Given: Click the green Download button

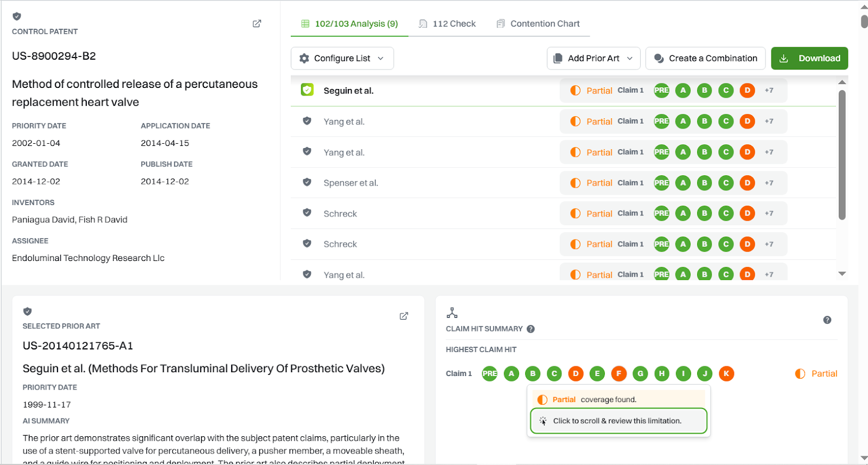Looking at the screenshot, I should (x=809, y=59).
